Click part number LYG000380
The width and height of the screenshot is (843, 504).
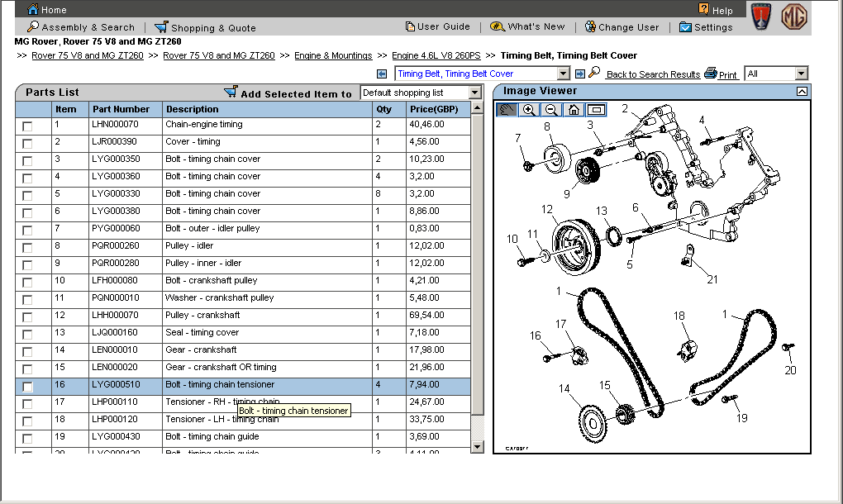coord(116,212)
